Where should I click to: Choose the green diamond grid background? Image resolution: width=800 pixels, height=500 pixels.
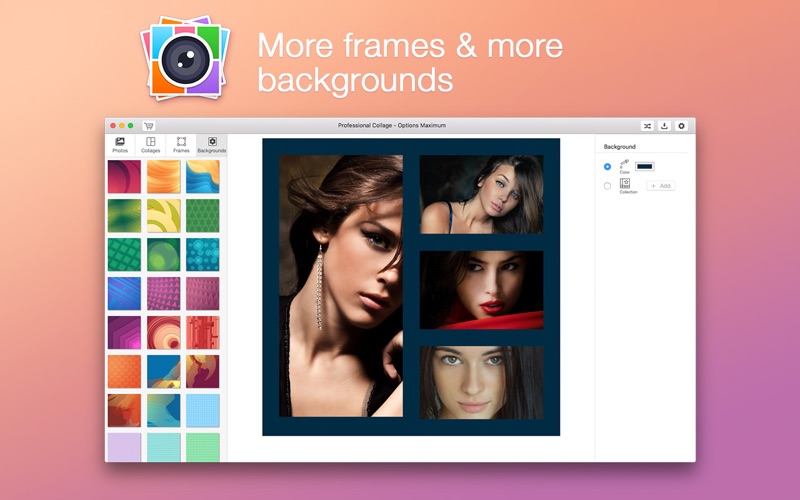[124, 255]
